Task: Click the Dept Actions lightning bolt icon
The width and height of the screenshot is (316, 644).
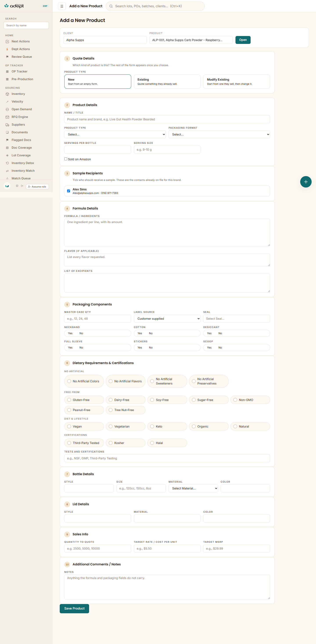Action: click(x=7, y=49)
